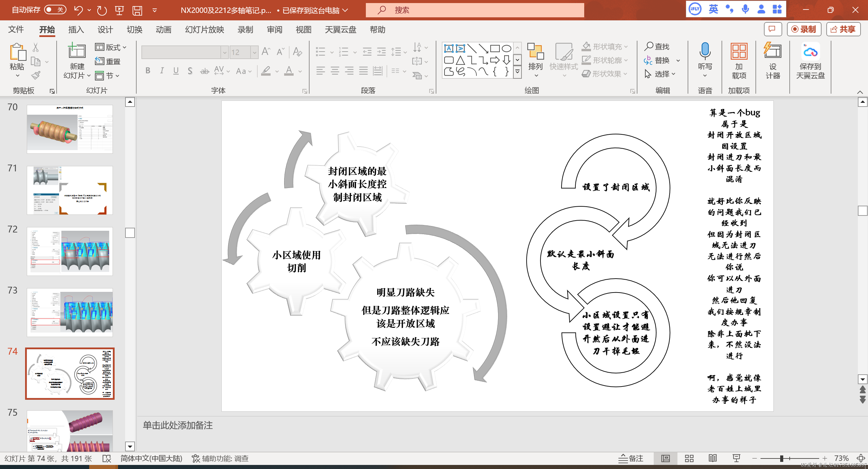The width and height of the screenshot is (868, 469).
Task: Center align the text
Action: tap(335, 71)
